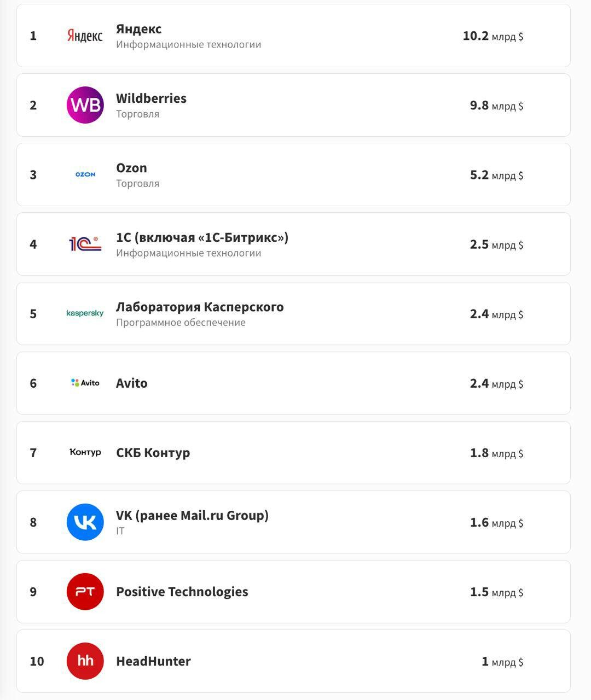Open VK (ранее Mail.ru Group) entry title
Image resolution: width=591 pixels, height=700 pixels.
tap(192, 516)
